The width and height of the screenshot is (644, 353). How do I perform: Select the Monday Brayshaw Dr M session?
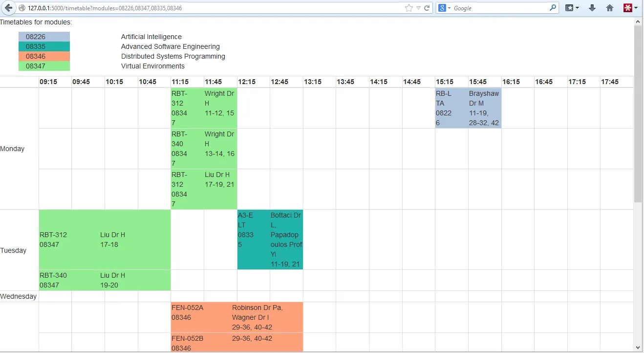[468, 108]
